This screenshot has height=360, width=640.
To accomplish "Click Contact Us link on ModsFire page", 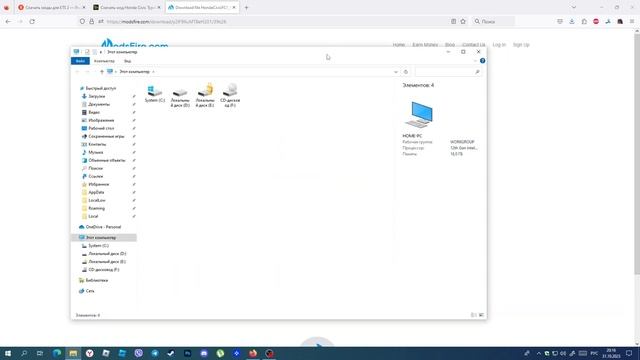I will click(473, 45).
